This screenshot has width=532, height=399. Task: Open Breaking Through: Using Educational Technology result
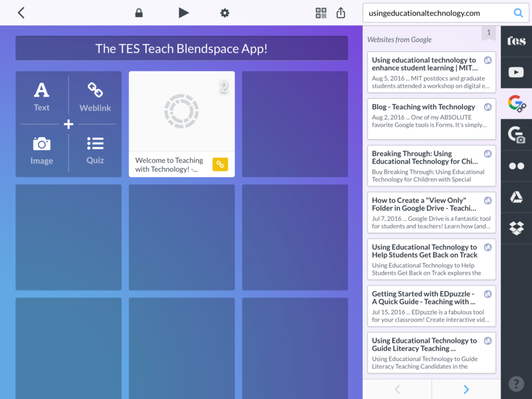click(x=431, y=166)
